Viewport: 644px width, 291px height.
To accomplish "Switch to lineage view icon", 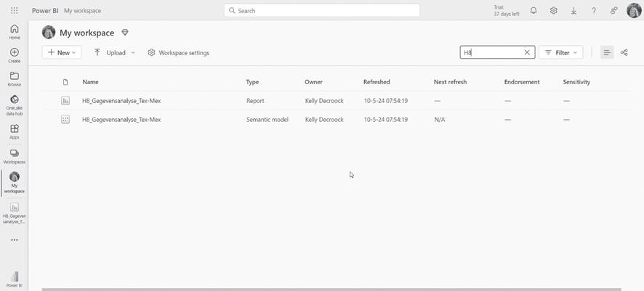I will (624, 52).
